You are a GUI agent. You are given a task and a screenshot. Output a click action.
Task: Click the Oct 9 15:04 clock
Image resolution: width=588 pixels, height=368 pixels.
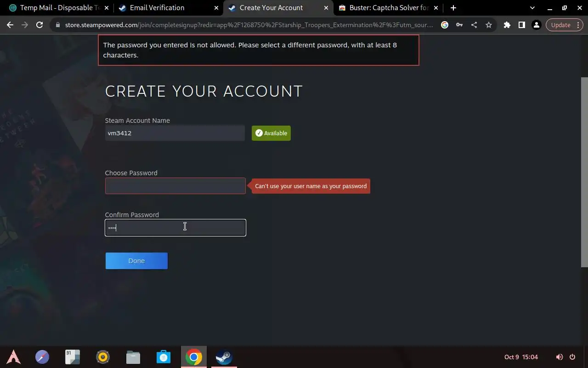pyautogui.click(x=521, y=357)
